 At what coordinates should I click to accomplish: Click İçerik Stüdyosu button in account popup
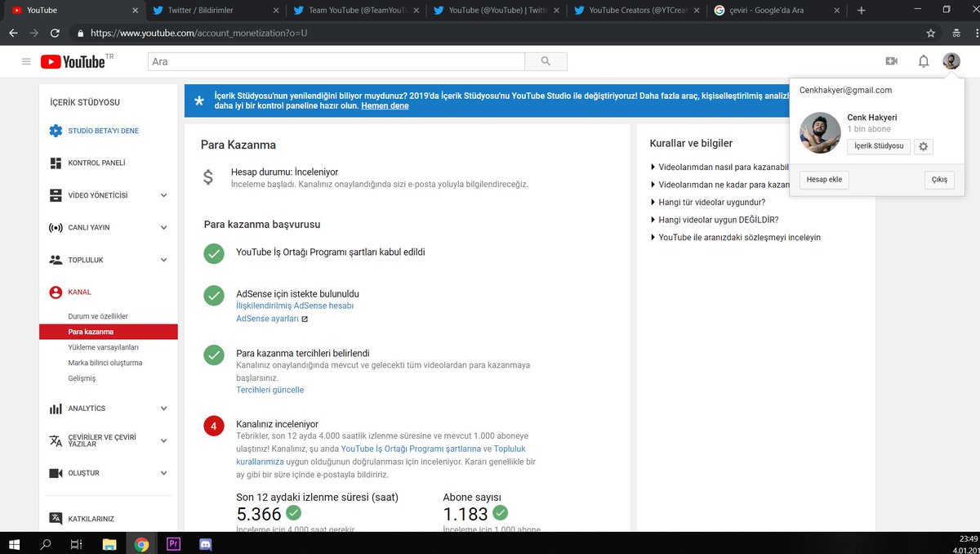[879, 145]
